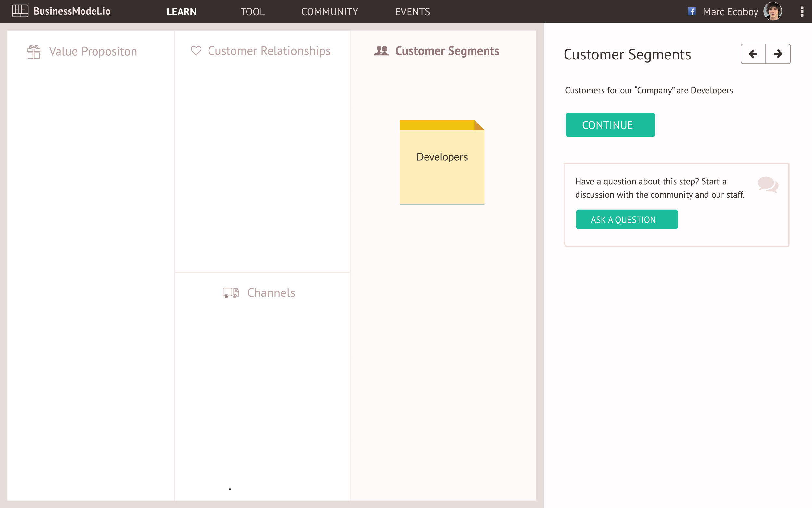Image resolution: width=812 pixels, height=508 pixels.
Task: Click the heart icon for Customer Relationships
Action: click(x=196, y=51)
